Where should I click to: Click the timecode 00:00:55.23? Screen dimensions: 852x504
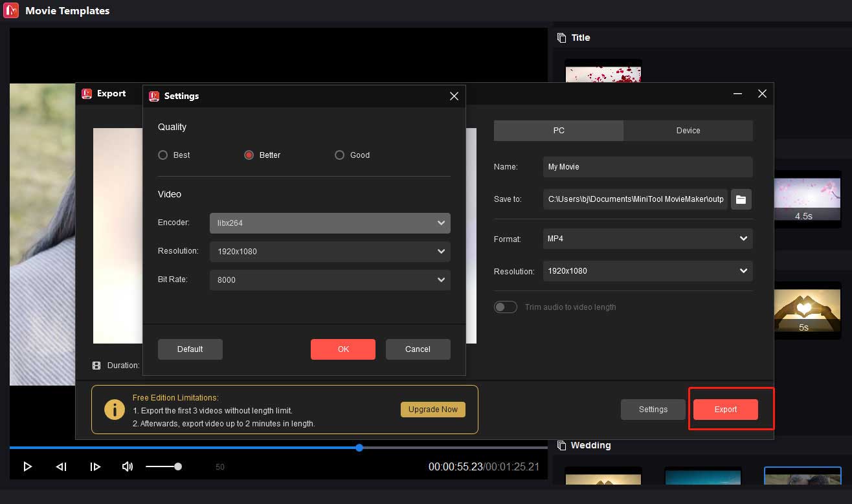pos(455,466)
